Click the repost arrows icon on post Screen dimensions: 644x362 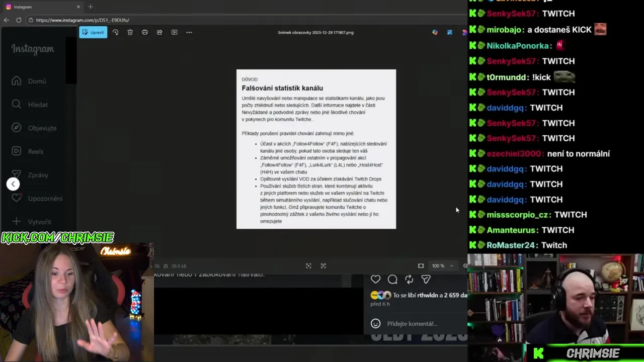click(x=409, y=279)
